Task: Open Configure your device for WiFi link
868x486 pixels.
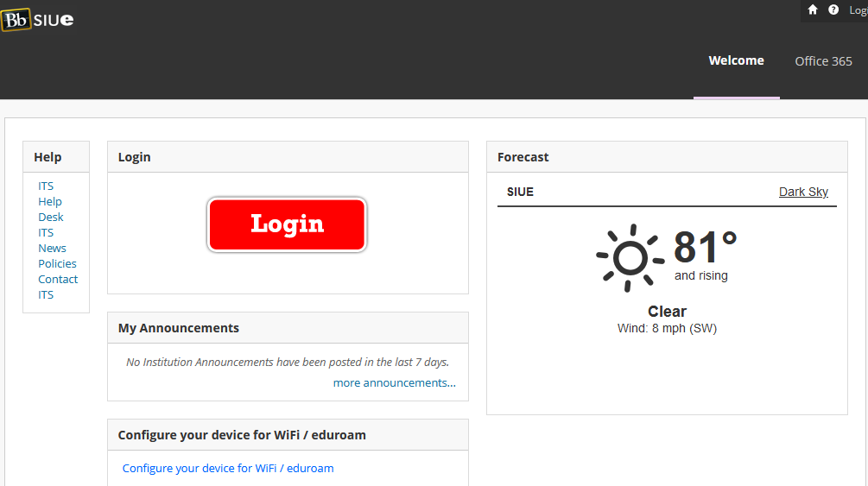Action: point(228,468)
